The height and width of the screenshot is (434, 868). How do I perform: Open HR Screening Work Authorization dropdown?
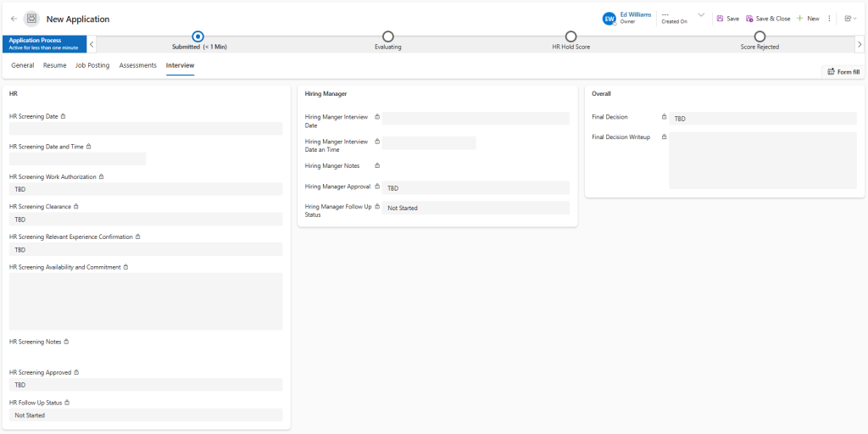click(x=146, y=189)
